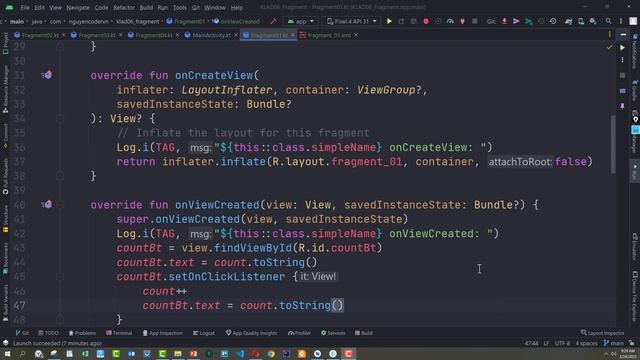The height and width of the screenshot is (360, 640).
Task: Open the App Inspection tool window
Action: (x=162, y=333)
